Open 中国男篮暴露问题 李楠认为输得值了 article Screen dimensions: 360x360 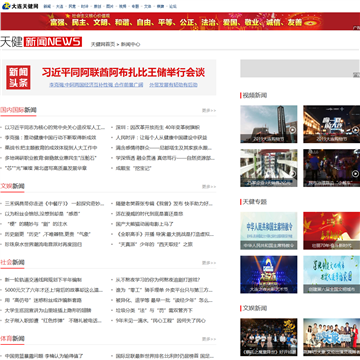click(x=44, y=356)
